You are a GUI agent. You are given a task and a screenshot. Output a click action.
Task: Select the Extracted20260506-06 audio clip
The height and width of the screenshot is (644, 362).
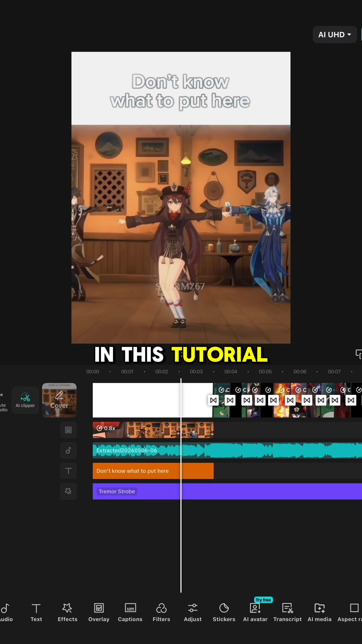(x=227, y=450)
